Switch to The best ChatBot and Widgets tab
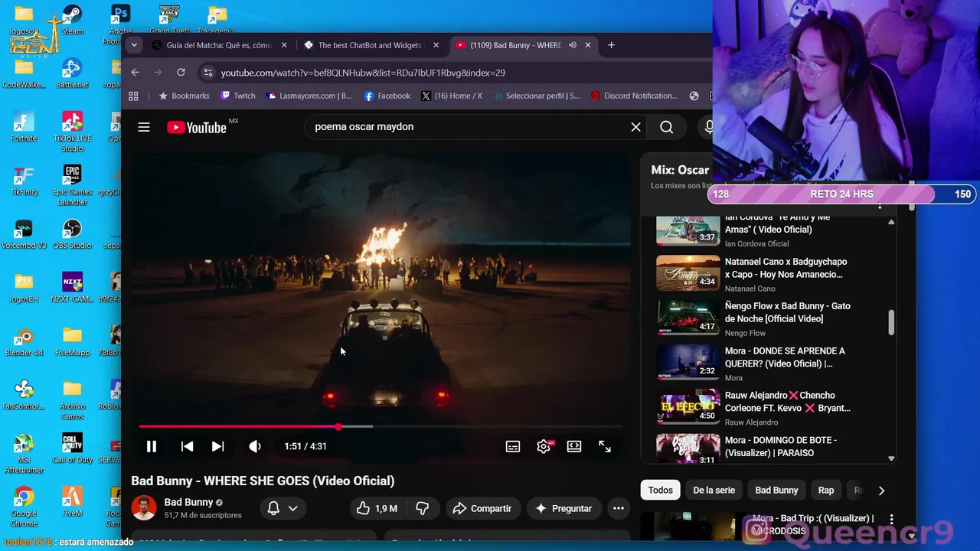This screenshot has height=551, width=980. click(x=371, y=45)
